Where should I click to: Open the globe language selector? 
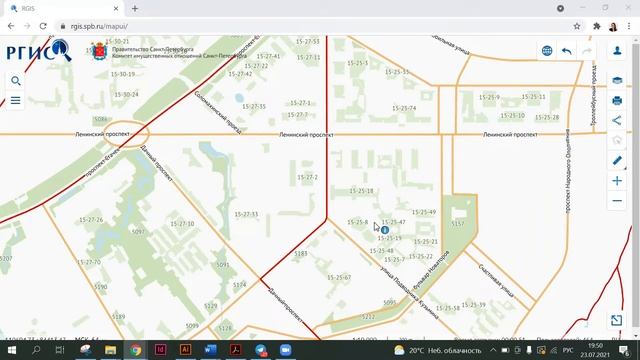(x=547, y=51)
